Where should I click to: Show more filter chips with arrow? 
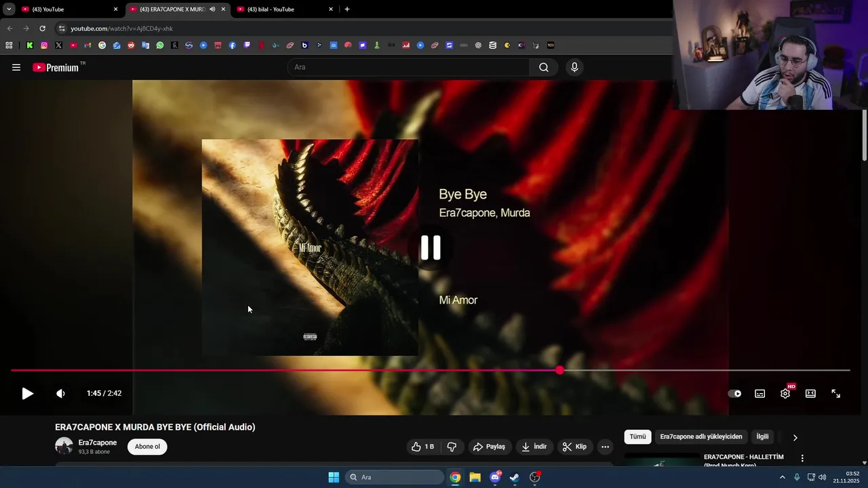click(795, 437)
